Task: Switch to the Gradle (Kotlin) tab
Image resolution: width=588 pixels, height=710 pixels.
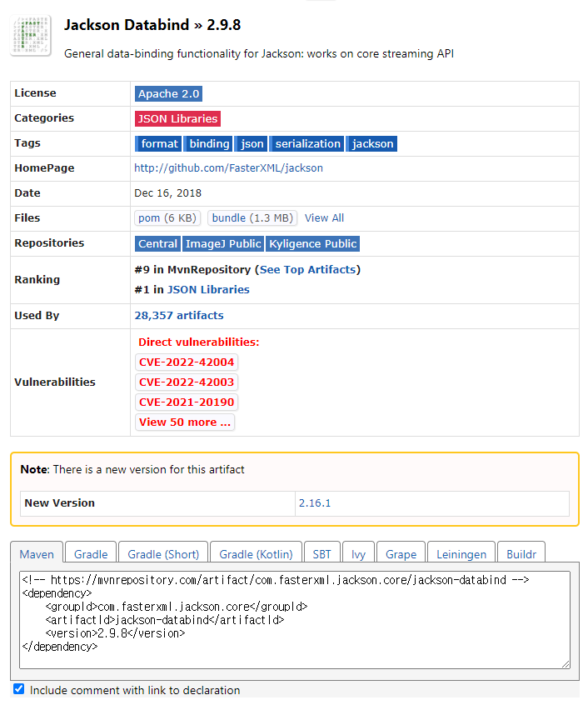Action: point(256,554)
